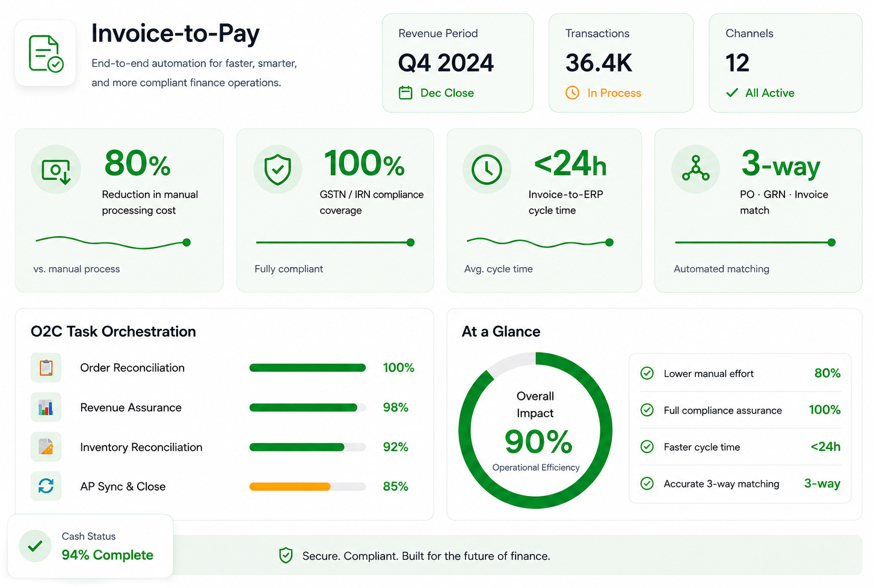Screen dimensions: 874x588
Task: Click 'PO · GRN · Invoice match' text
Action: point(784,203)
